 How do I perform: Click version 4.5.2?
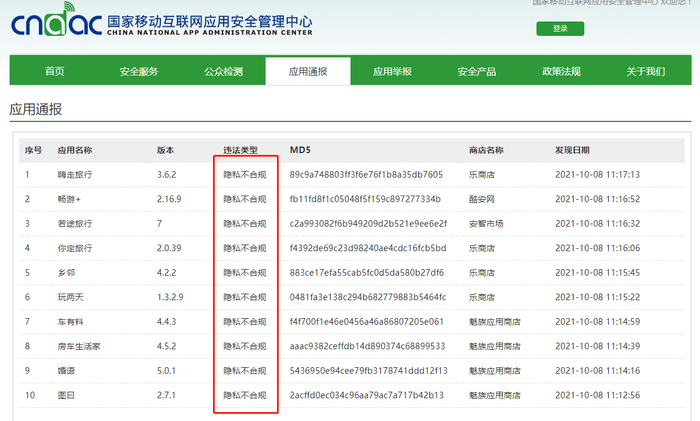point(167,346)
